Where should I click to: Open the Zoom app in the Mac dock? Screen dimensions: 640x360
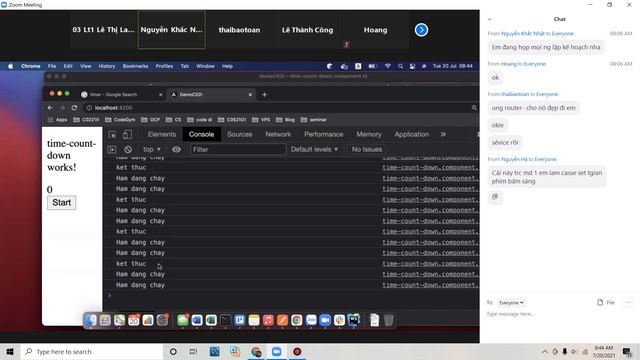click(325, 320)
